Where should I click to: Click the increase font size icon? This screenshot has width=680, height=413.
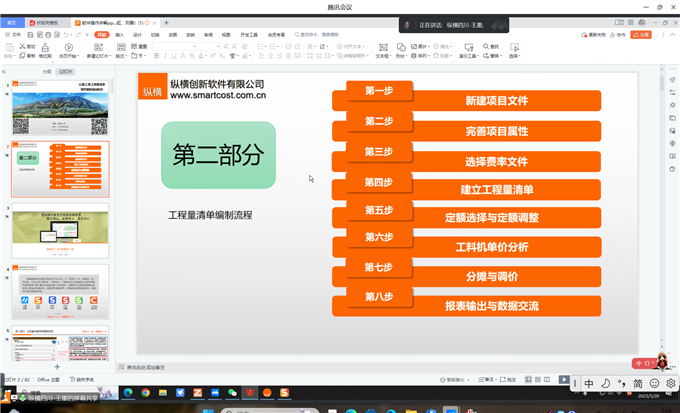226,46
